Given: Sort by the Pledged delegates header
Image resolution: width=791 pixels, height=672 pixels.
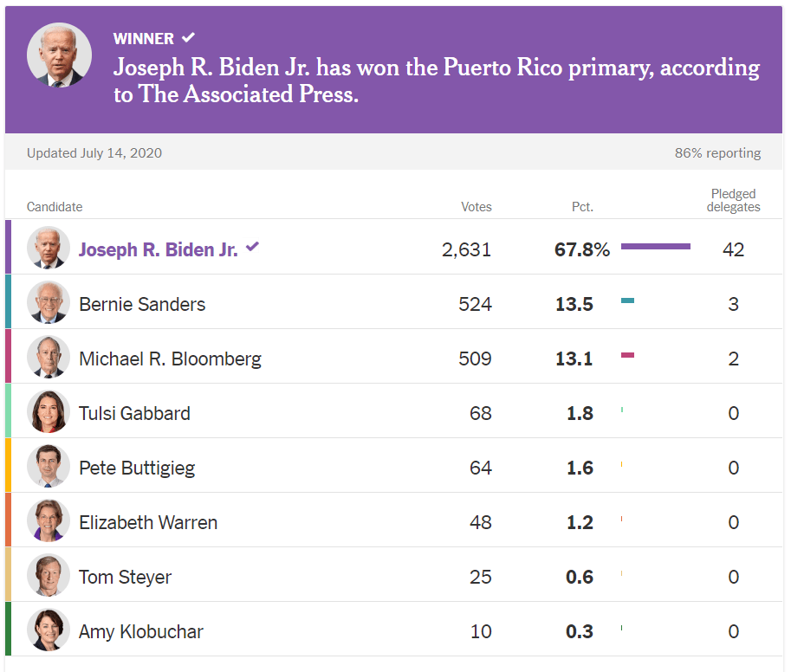Looking at the screenshot, I should (733, 201).
